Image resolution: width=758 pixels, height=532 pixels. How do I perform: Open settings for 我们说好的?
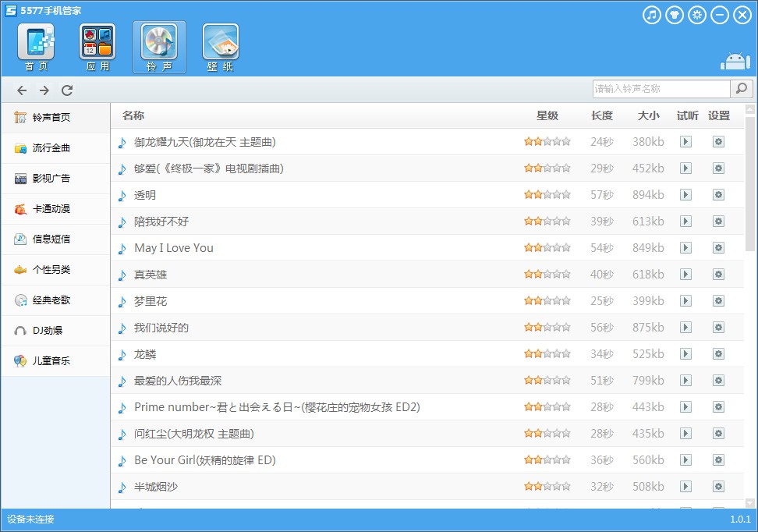tap(718, 328)
